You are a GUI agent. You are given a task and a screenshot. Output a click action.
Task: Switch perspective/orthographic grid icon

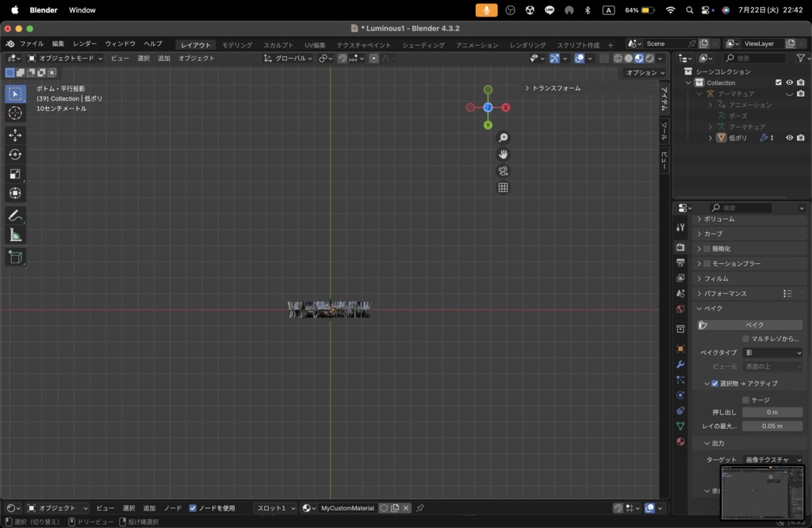(x=503, y=188)
